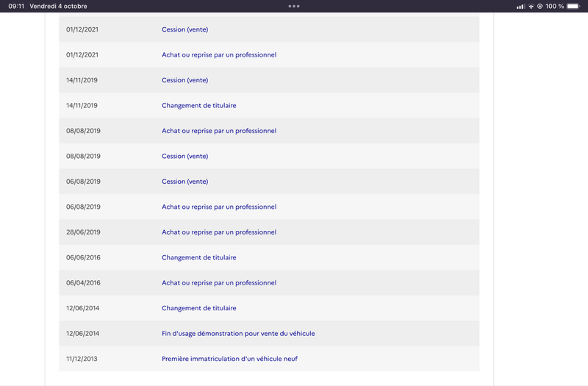The height and width of the screenshot is (386, 588).
Task: Select Cession (vente) dated 08/08/2019
Action: (185, 156)
